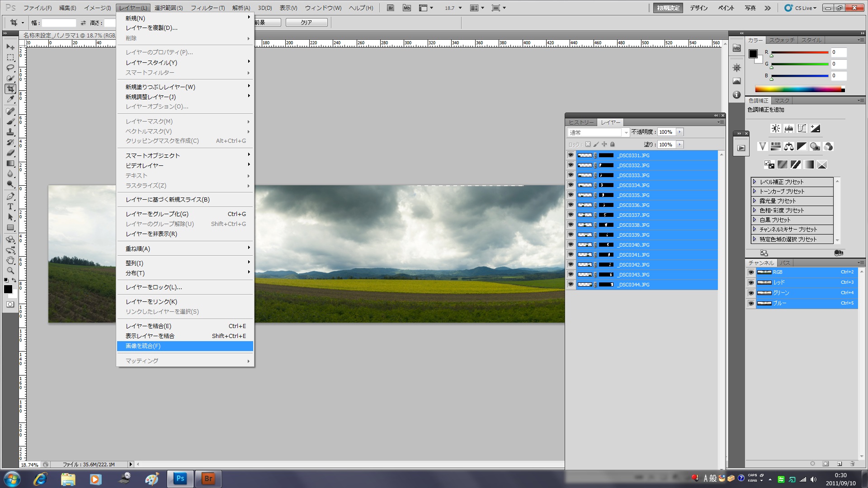Viewport: 868px width, 488px height.
Task: Hide layer _DSC0344.JPG visibility eye
Action: (571, 284)
